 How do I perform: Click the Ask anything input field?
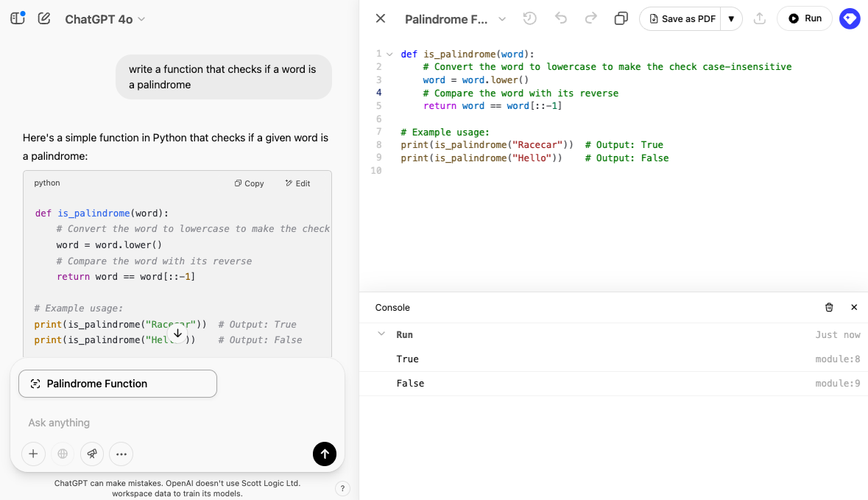[177, 423]
